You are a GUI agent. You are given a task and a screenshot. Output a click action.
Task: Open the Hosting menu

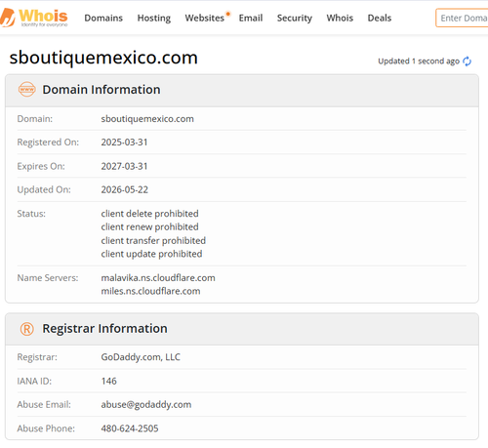click(154, 18)
